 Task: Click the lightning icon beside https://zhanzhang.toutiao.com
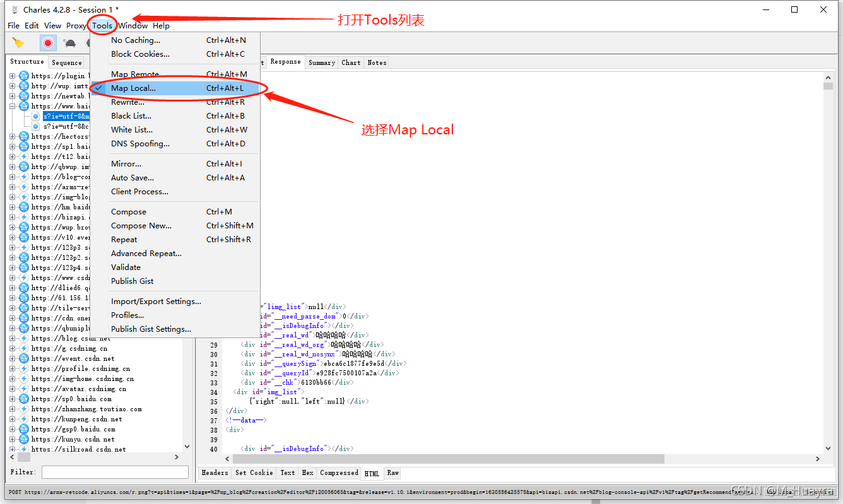pyautogui.click(x=24, y=409)
